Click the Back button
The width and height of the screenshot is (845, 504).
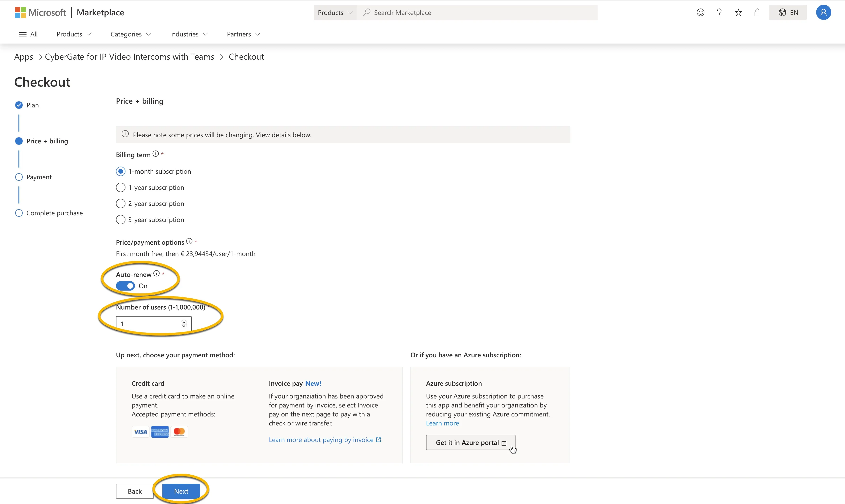pos(135,491)
